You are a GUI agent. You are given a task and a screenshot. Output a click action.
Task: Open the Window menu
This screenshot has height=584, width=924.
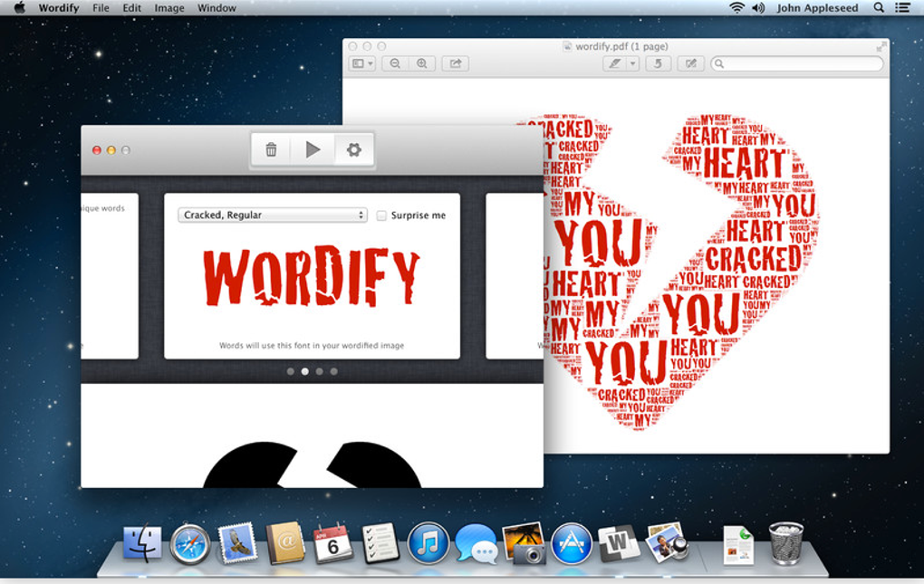[x=217, y=7]
